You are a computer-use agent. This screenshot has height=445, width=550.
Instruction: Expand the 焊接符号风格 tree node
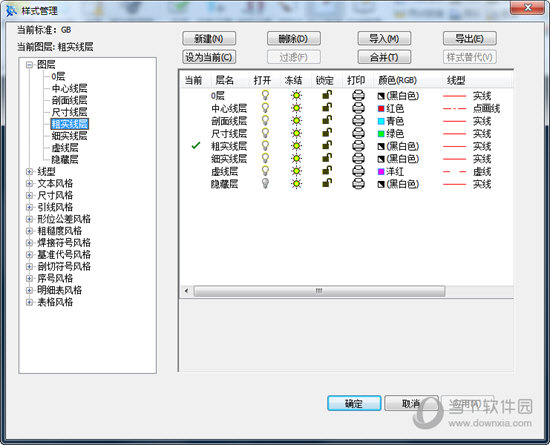pos(29,243)
